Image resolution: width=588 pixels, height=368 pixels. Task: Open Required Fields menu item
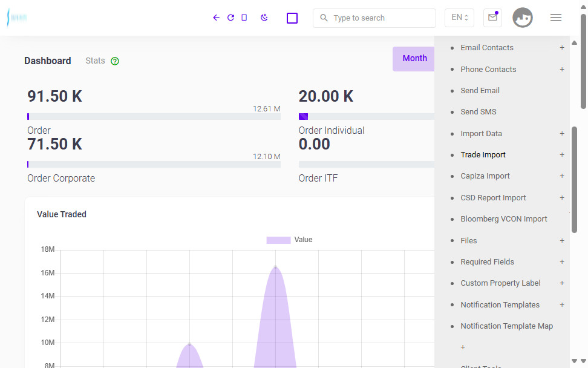click(487, 262)
